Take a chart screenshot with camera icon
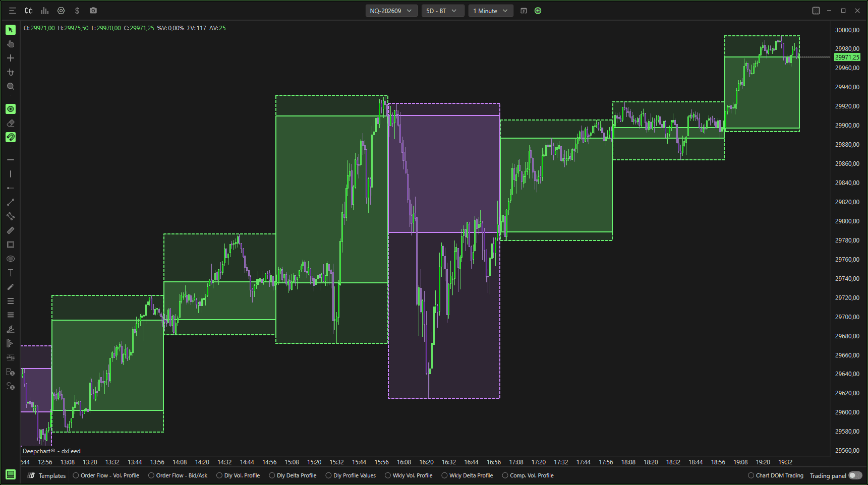 (x=93, y=11)
